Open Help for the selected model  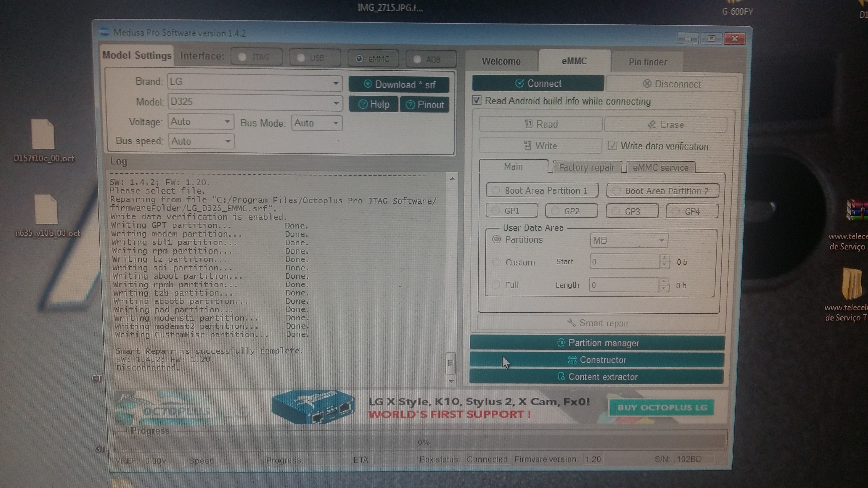click(x=373, y=104)
